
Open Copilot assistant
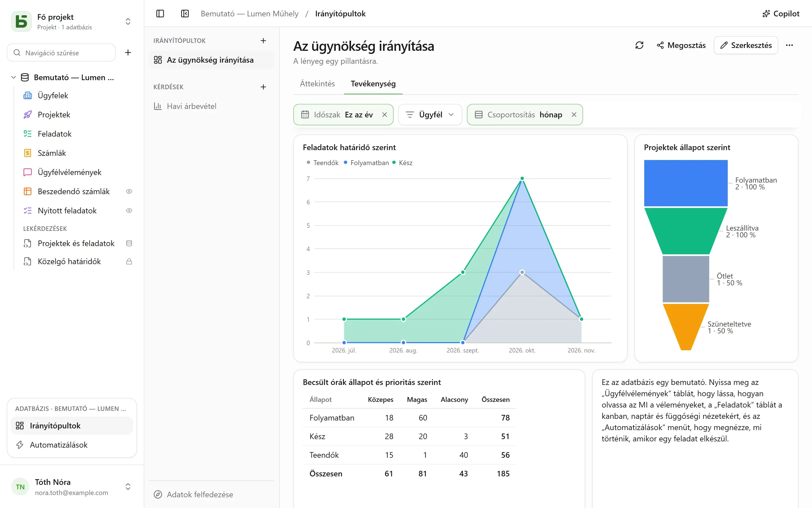781,14
